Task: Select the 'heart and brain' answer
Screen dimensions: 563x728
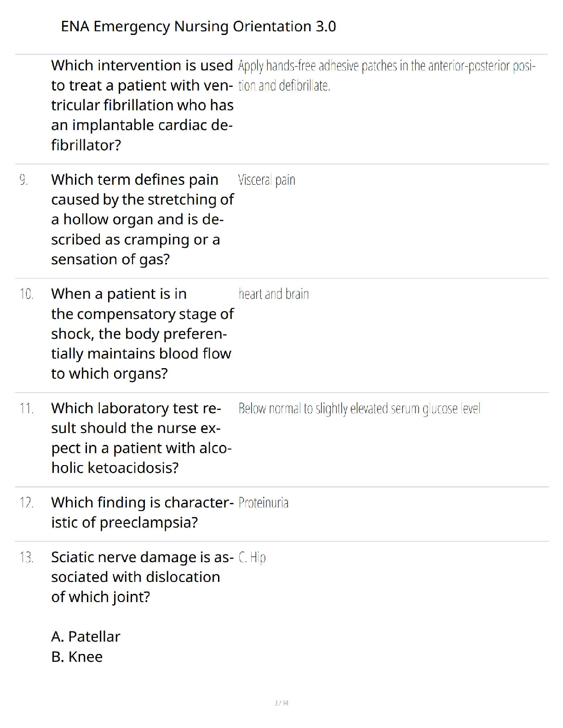Action: (x=274, y=294)
